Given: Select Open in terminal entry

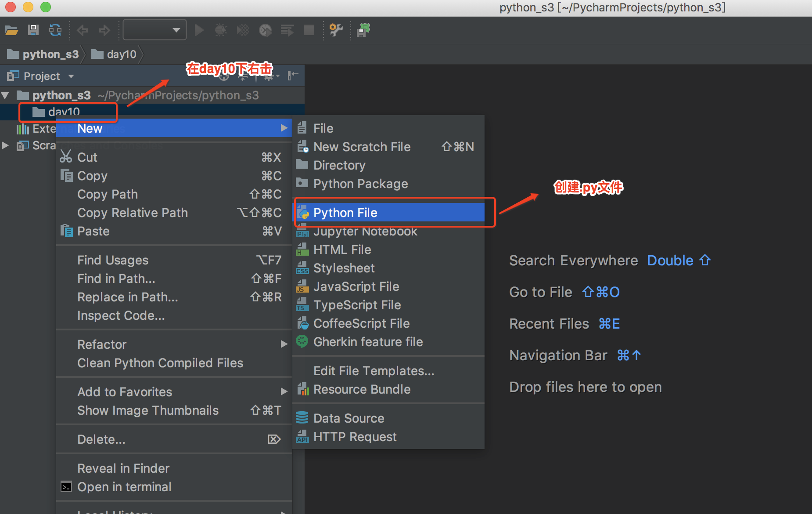Looking at the screenshot, I should click(174, 487).
